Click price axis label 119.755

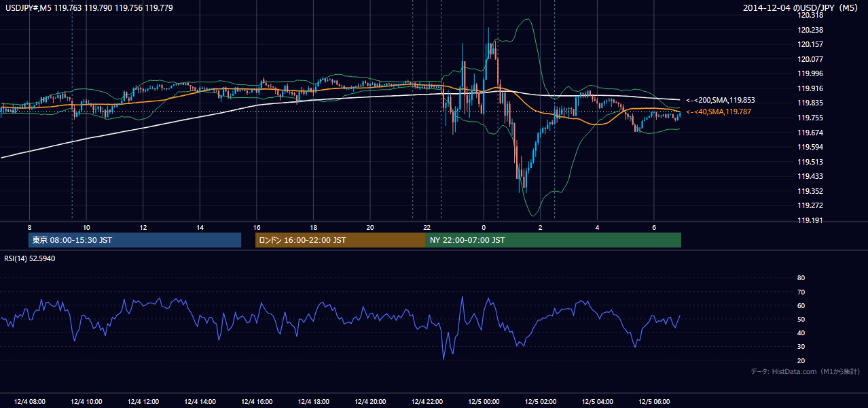point(811,118)
